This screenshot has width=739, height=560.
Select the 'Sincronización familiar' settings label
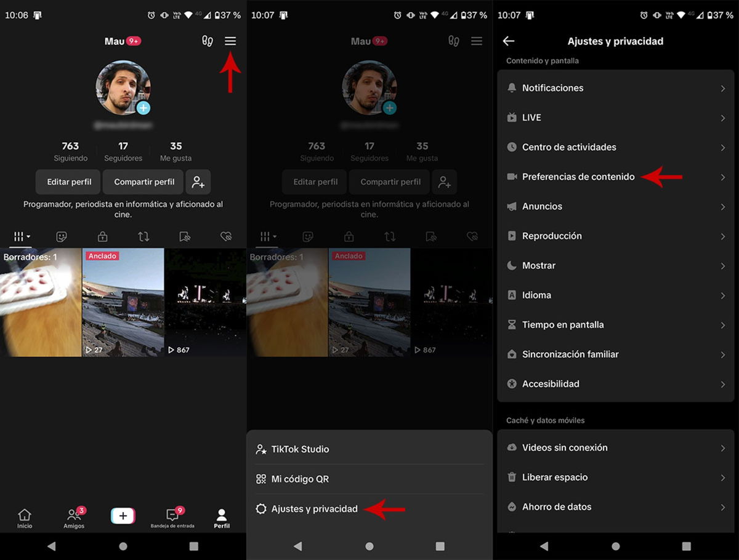coord(570,354)
